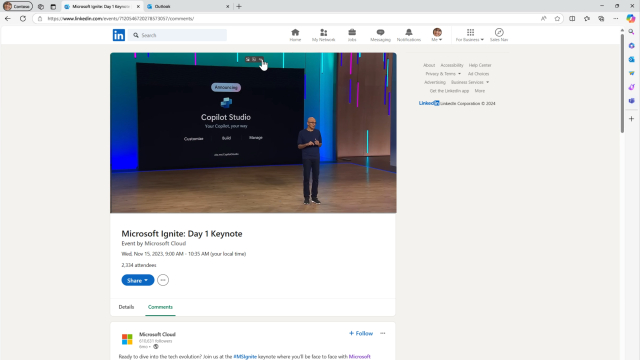Image resolution: width=640 pixels, height=360 pixels.
Task: Expand Business Services footer menu
Action: pyautogui.click(x=470, y=82)
